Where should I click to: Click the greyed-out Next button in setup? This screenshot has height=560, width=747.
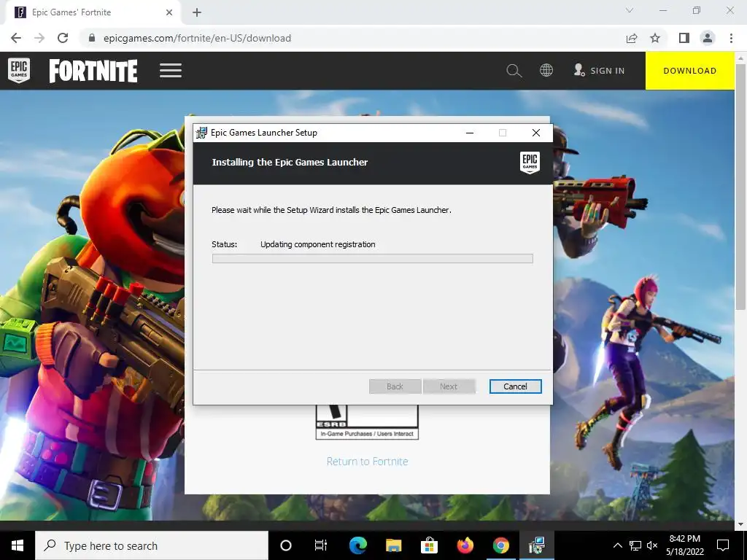click(449, 386)
